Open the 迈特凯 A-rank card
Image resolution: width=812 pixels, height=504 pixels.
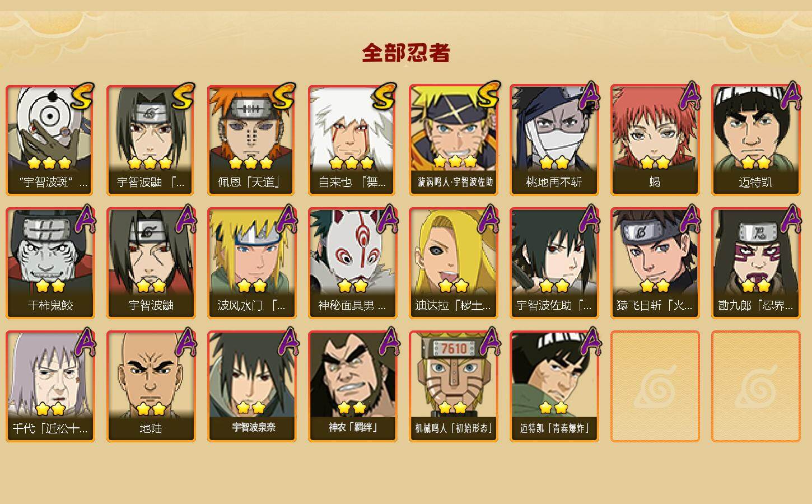755,140
